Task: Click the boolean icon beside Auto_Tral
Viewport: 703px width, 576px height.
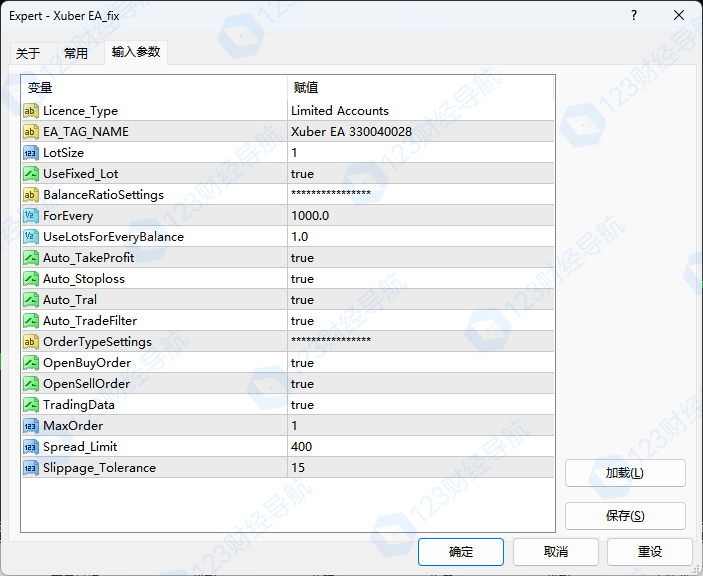Action: pyautogui.click(x=30, y=300)
